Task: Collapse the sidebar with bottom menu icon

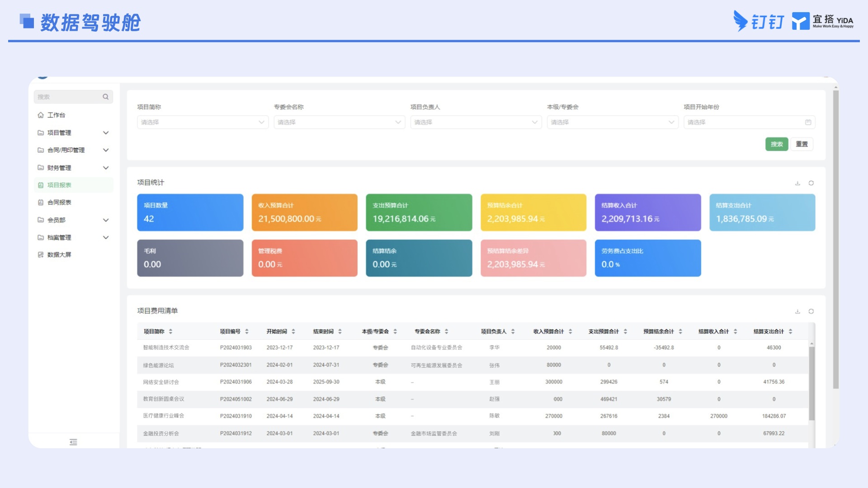Action: click(73, 442)
